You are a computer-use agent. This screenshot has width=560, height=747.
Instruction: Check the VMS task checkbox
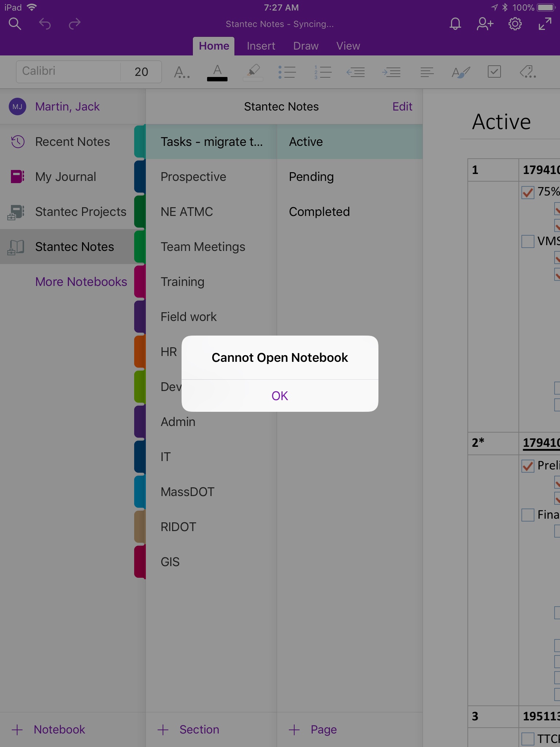(528, 241)
